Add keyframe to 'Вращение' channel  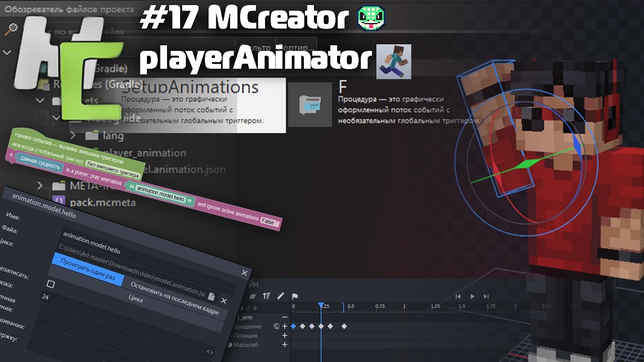[x=284, y=326]
